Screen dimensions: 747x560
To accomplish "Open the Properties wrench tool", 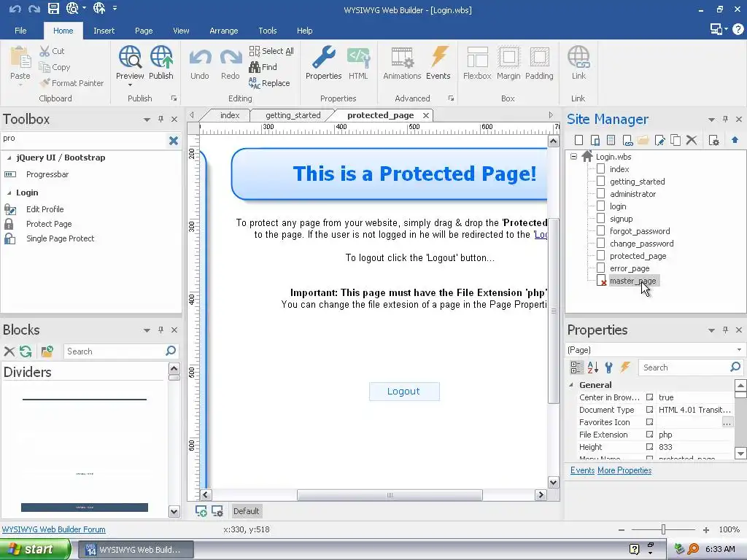I will click(x=323, y=57).
